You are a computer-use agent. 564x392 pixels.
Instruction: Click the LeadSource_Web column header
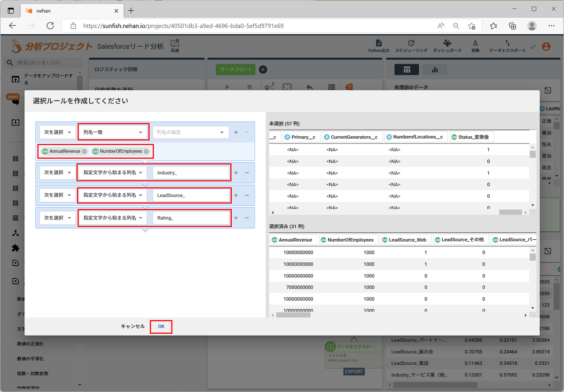(x=406, y=240)
